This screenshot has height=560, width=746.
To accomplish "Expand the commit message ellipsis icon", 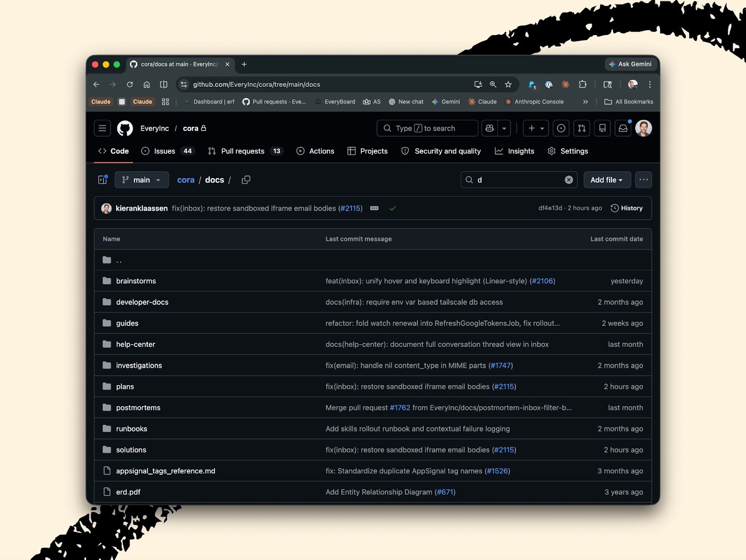I will 374,208.
